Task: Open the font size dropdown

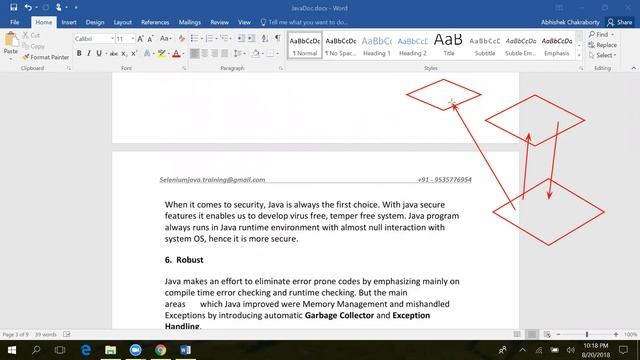Action: click(132, 39)
